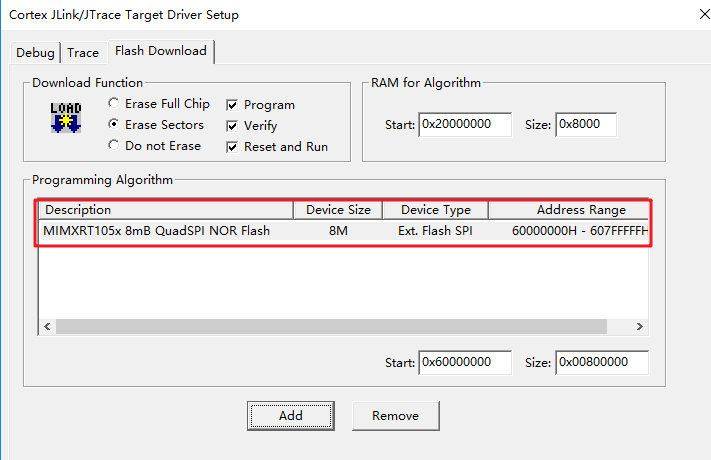The width and height of the screenshot is (711, 460).
Task: Click the RAM for Algorithm Size field
Action: [585, 125]
